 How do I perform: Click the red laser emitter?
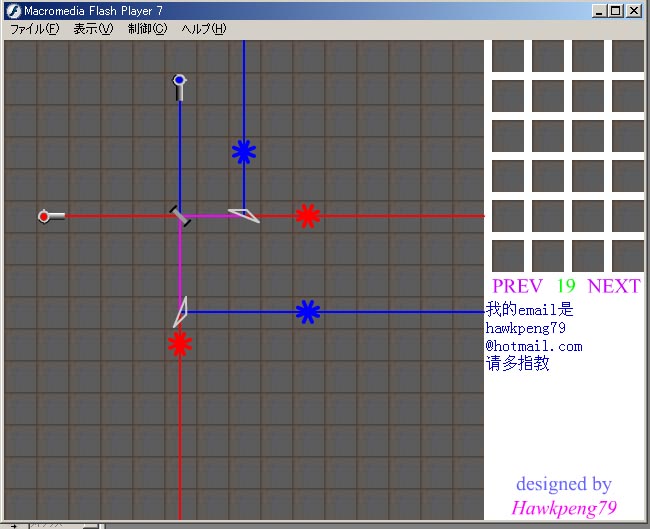(x=51, y=216)
